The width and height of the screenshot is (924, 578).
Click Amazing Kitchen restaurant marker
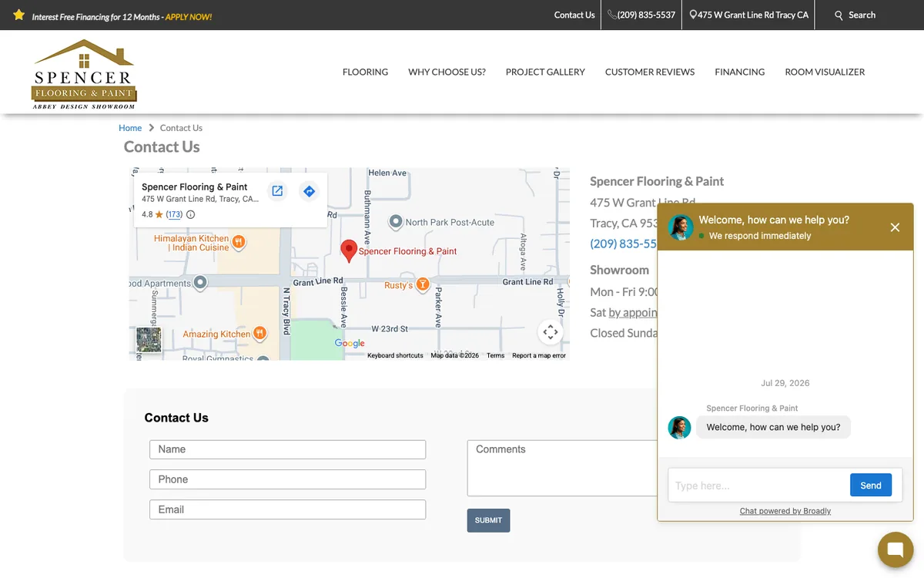[259, 334]
